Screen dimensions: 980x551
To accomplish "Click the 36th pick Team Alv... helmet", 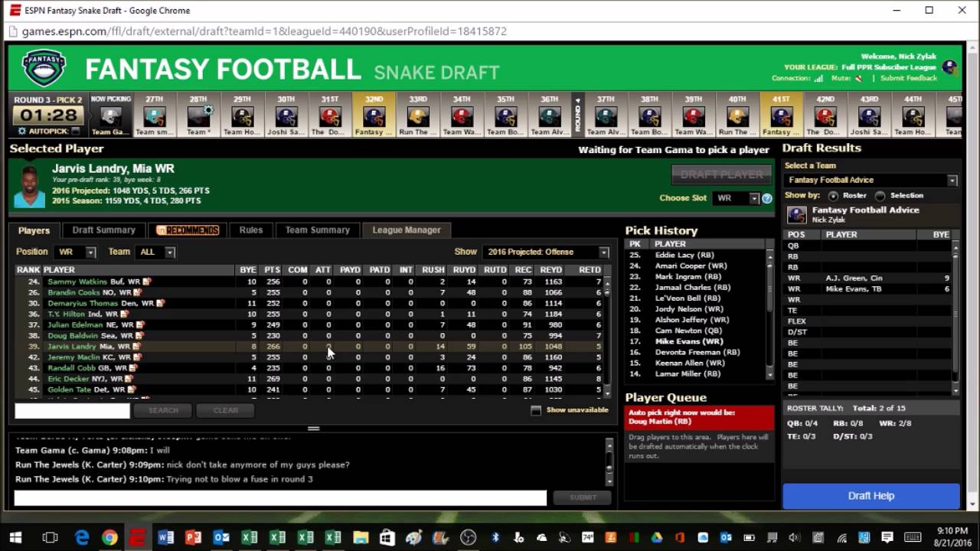I will click(x=550, y=117).
